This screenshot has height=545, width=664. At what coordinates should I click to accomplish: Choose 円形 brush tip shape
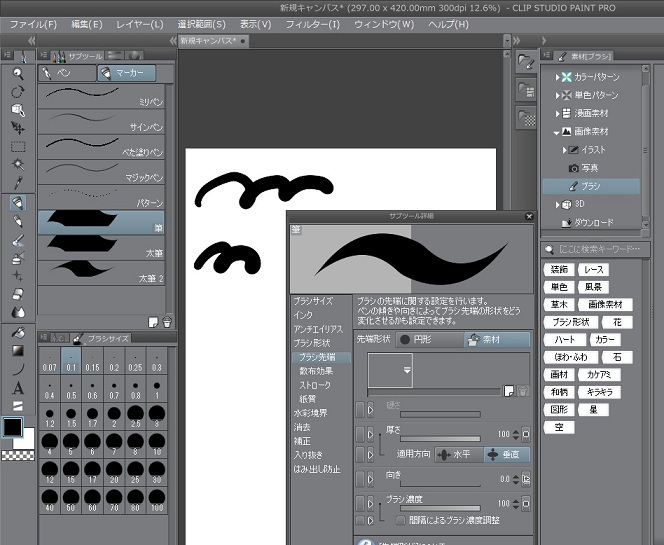(420, 339)
